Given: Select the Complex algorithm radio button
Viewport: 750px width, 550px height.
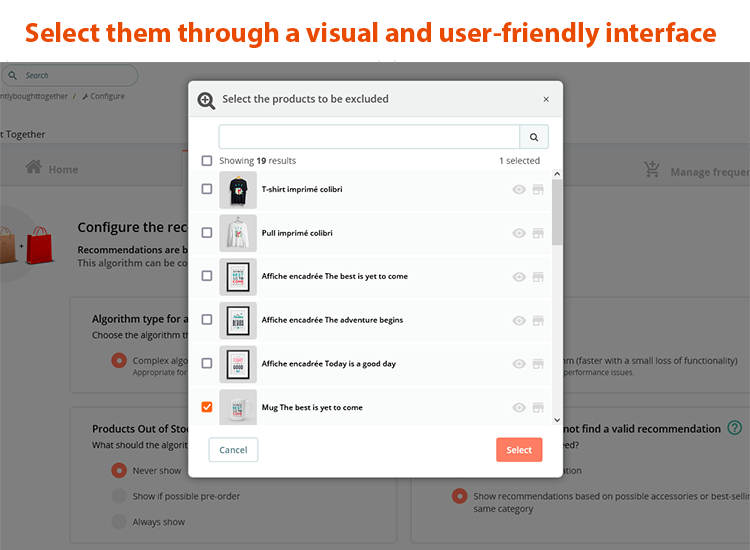Looking at the screenshot, I should 119,360.
